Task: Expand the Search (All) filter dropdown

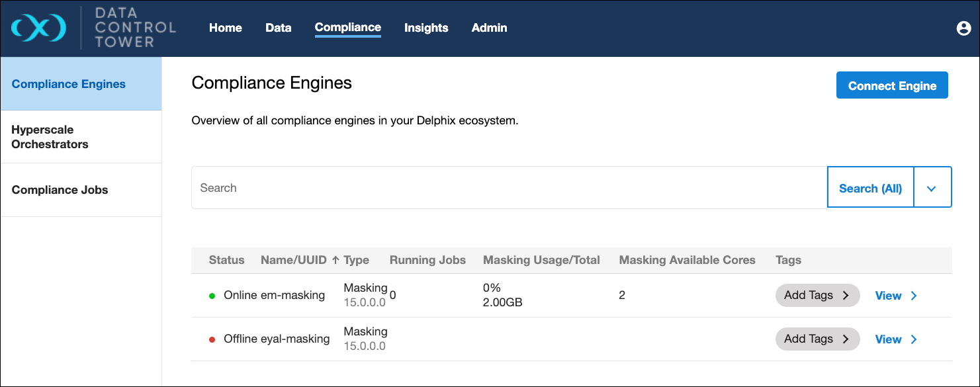Action: 932,188
